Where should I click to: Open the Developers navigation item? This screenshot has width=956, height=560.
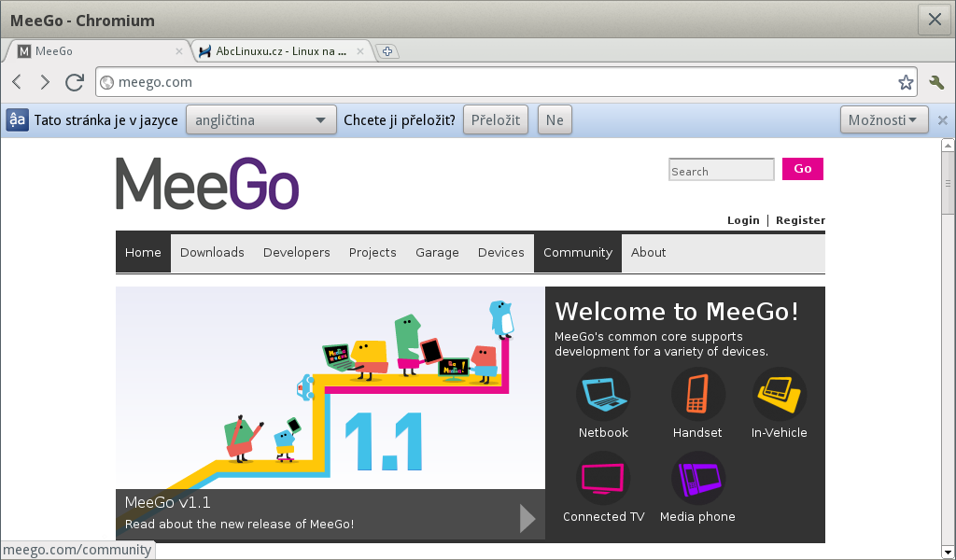coord(296,252)
